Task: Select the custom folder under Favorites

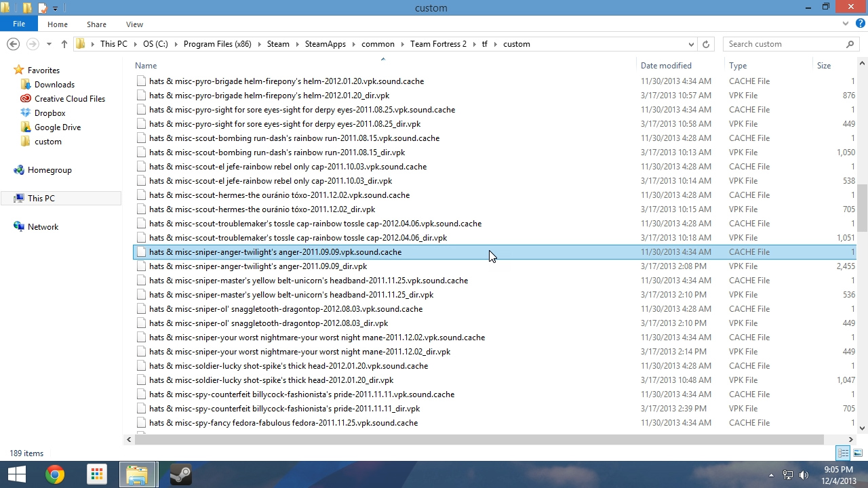Action: 48,142
